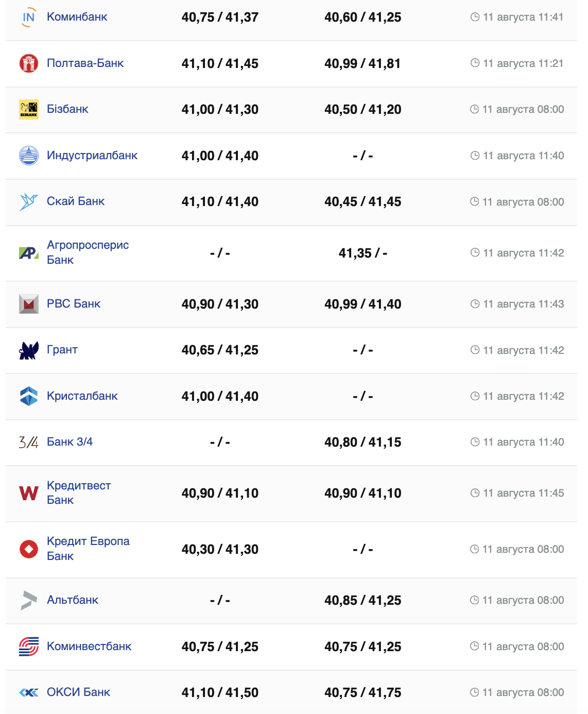Image resolution: width=588 pixels, height=714 pixels.
Task: Click the Кредитвест Банк red W logo
Action: click(x=29, y=494)
